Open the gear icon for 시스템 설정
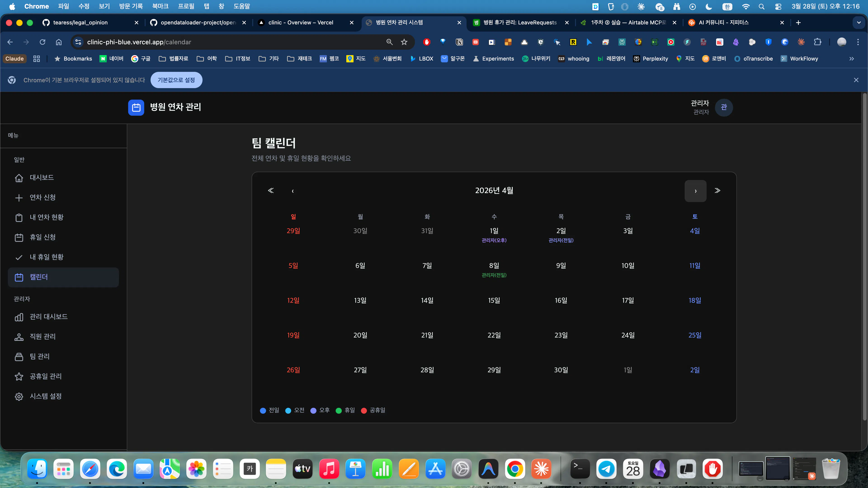This screenshot has width=868, height=488. coord(19,396)
